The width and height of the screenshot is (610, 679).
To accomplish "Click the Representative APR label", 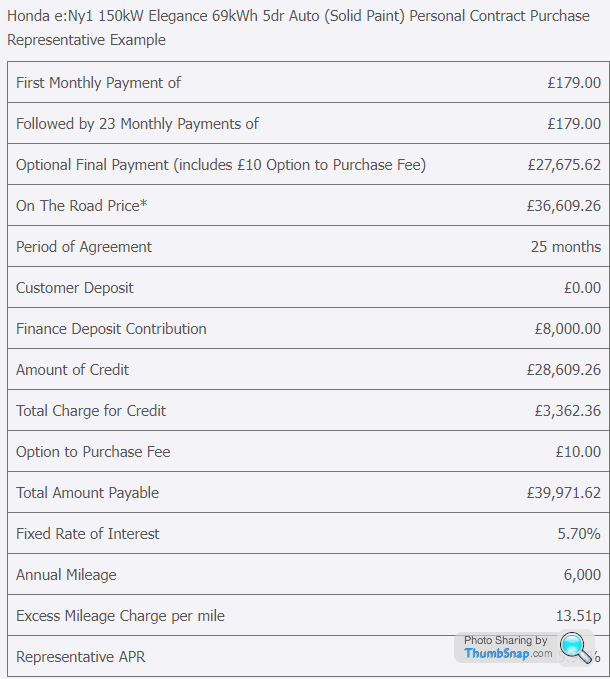I will (x=81, y=657).
